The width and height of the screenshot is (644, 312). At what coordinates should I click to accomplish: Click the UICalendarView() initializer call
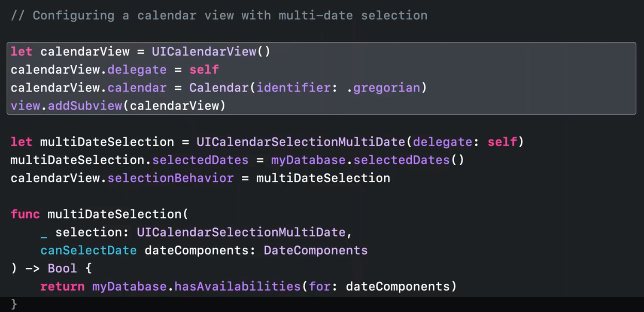tap(211, 51)
